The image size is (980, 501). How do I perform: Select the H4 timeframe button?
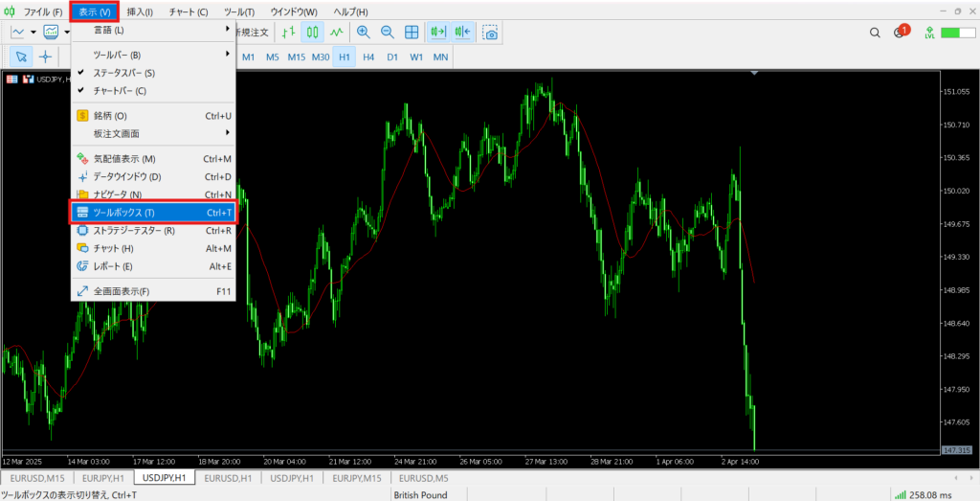click(x=368, y=57)
